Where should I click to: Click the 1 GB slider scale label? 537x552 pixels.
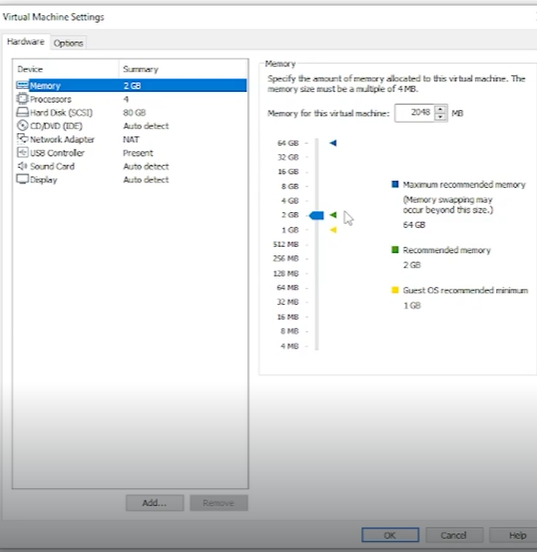coord(290,230)
